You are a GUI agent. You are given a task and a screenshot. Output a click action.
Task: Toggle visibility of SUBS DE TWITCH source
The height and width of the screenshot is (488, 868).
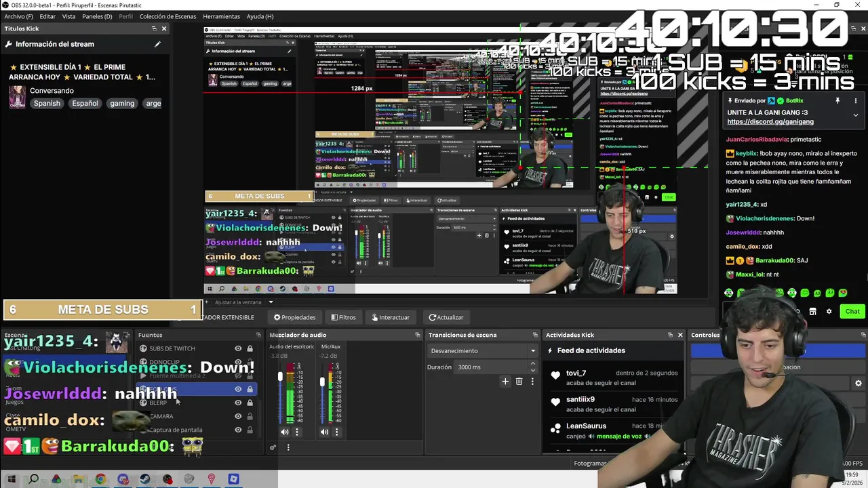[238, 348]
